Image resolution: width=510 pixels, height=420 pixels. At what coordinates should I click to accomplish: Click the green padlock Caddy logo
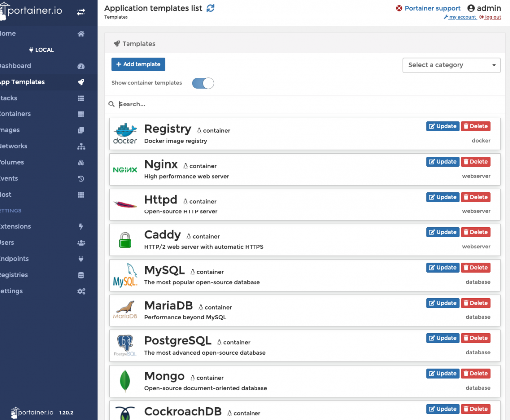click(x=125, y=240)
